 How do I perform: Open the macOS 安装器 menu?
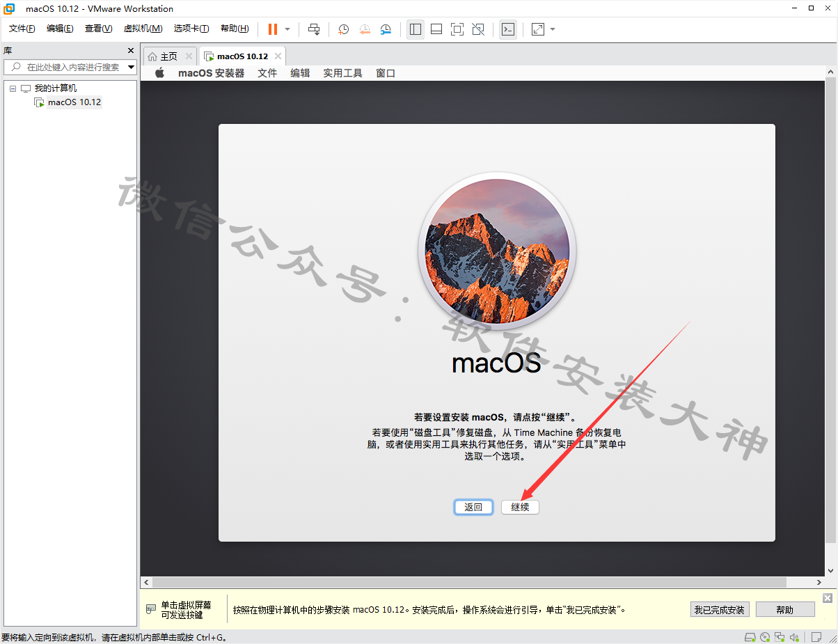pyautogui.click(x=211, y=73)
